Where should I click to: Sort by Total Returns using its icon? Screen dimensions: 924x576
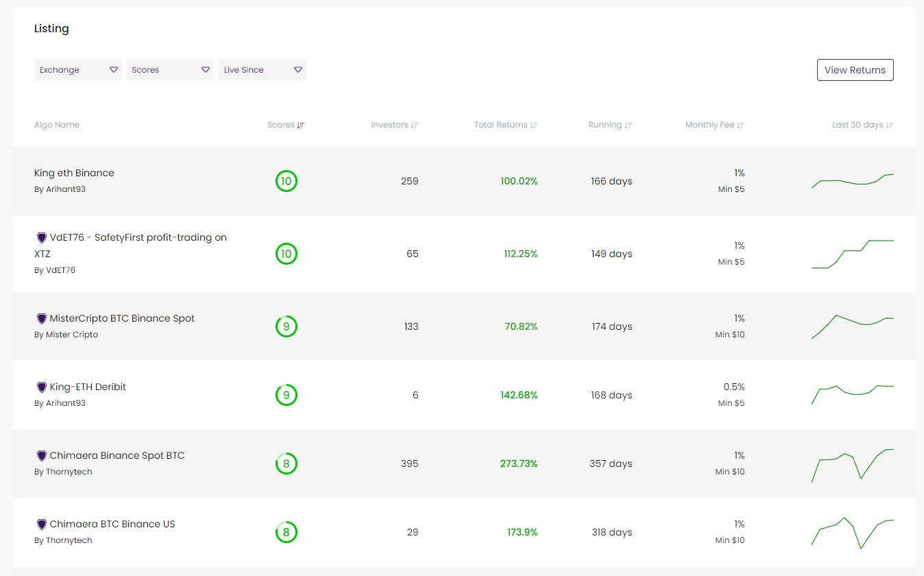[534, 125]
